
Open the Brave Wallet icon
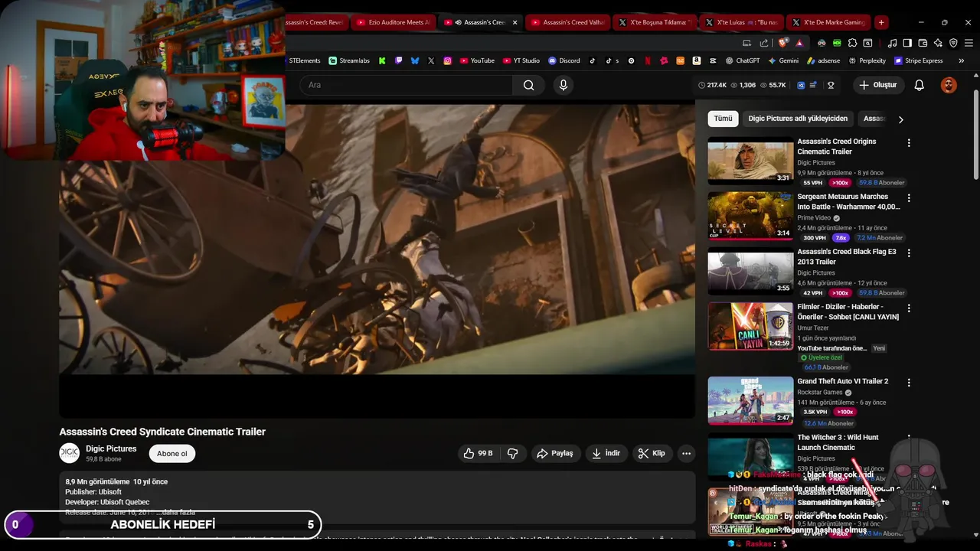923,43
